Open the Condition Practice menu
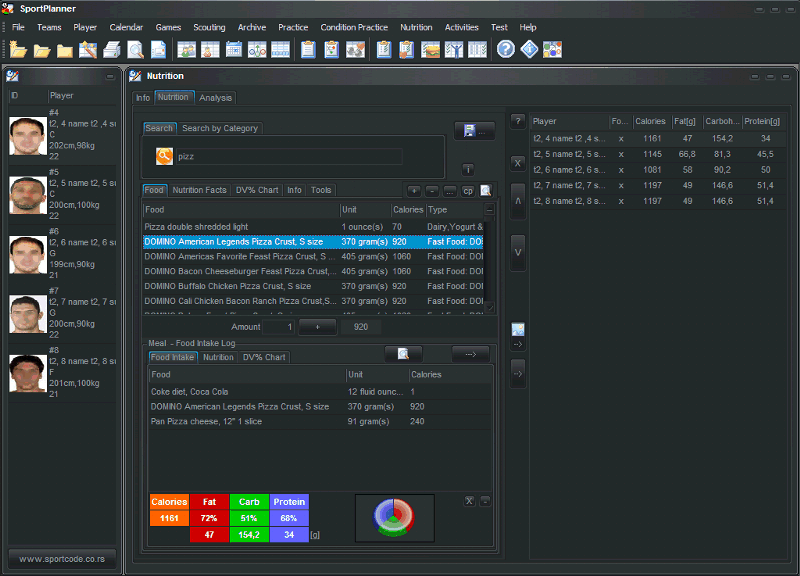800x576 pixels. tap(354, 28)
